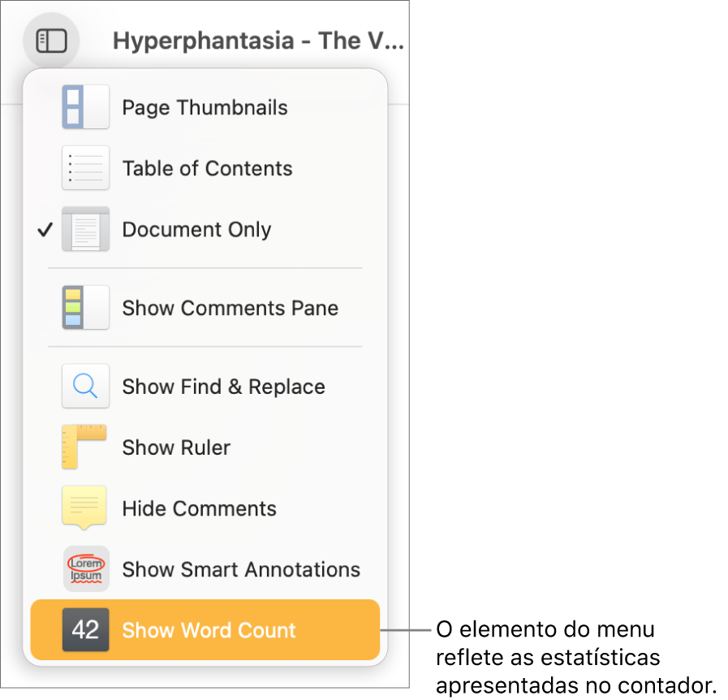Select Page Thumbnails view option
This screenshot has width=728, height=700.
click(x=205, y=107)
